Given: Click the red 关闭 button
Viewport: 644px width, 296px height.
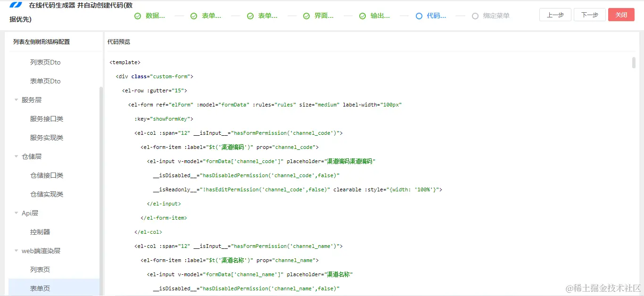Looking at the screenshot, I should (x=621, y=15).
